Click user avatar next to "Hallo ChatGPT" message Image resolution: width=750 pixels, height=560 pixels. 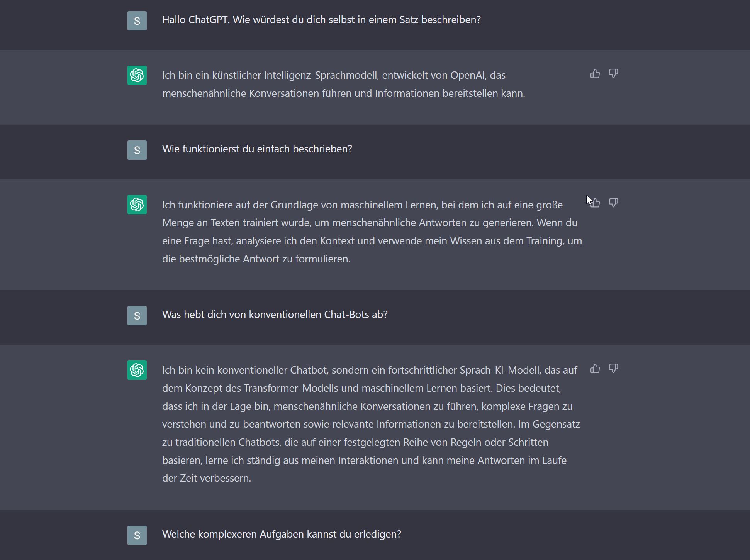137,21
